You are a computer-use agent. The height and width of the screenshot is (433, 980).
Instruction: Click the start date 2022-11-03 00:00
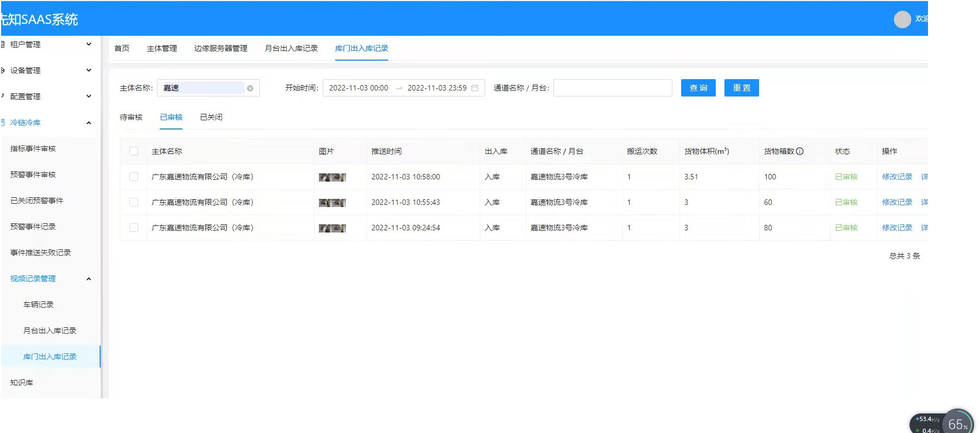coord(358,88)
